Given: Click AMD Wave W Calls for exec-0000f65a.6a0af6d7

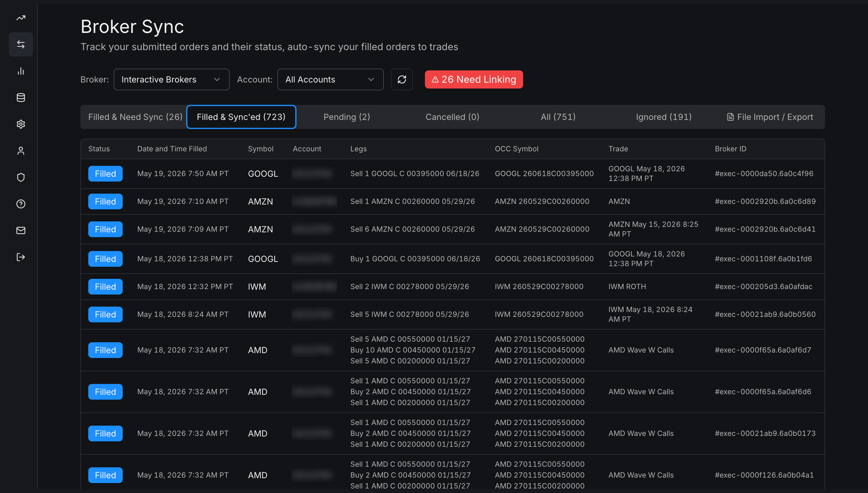Looking at the screenshot, I should (641, 350).
